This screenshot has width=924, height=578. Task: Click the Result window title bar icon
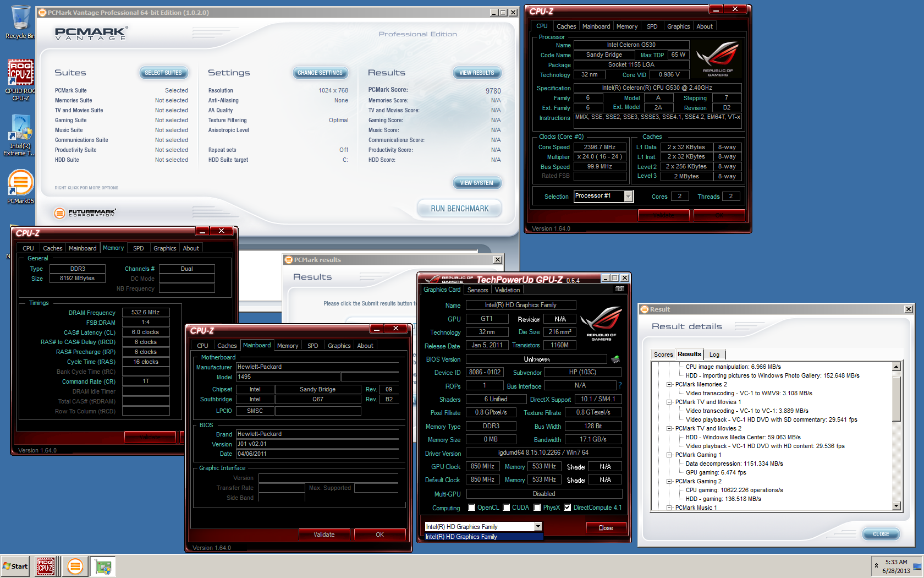point(645,309)
